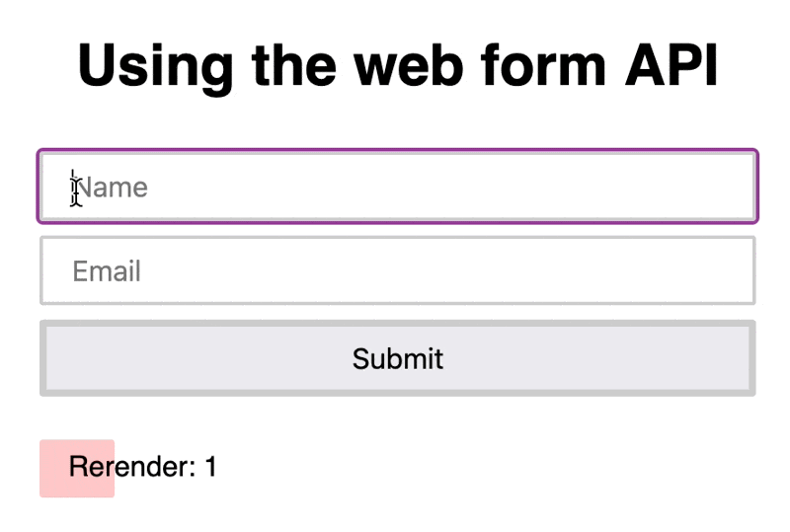
Task: Click the word "API" in the heading
Action: (671, 66)
